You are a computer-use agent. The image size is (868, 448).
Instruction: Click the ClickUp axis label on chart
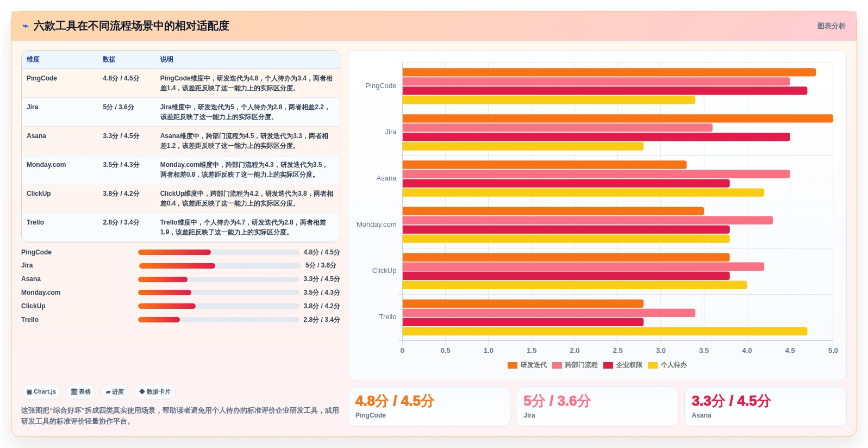point(384,271)
